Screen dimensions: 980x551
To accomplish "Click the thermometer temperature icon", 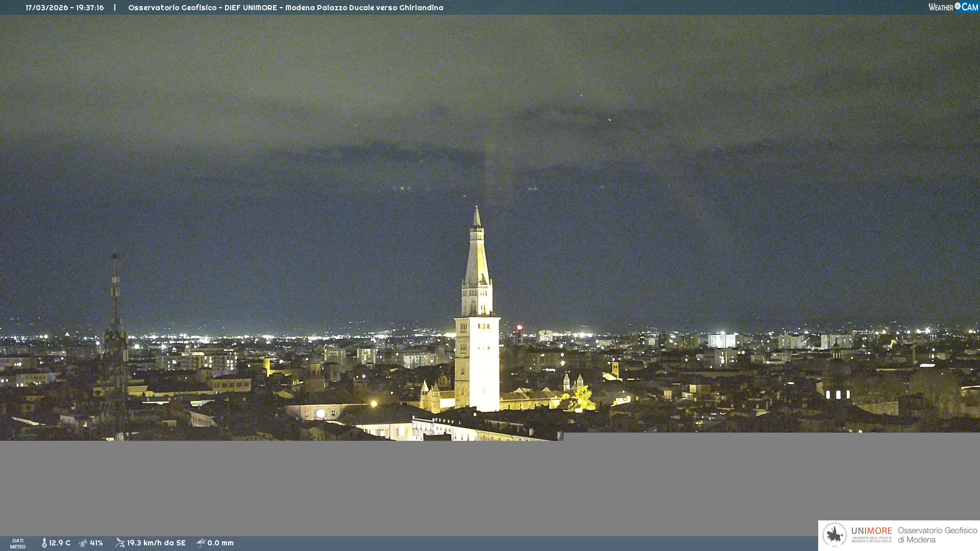I will click(44, 543).
